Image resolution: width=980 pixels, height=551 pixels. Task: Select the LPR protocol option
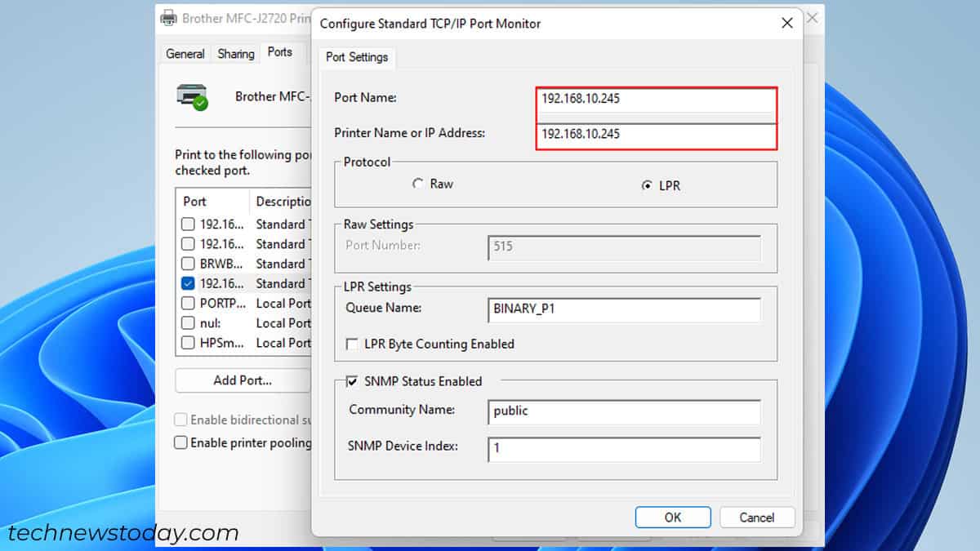click(646, 185)
